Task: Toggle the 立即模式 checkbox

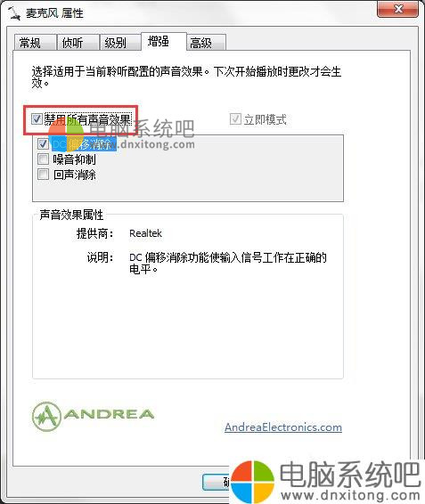Action: click(x=235, y=119)
